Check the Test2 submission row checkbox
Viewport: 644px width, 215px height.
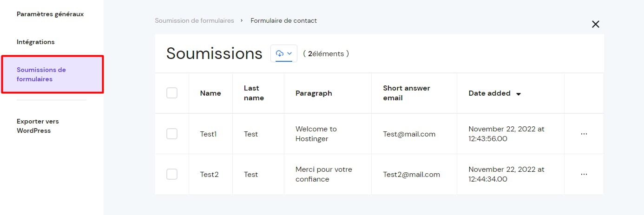172,174
